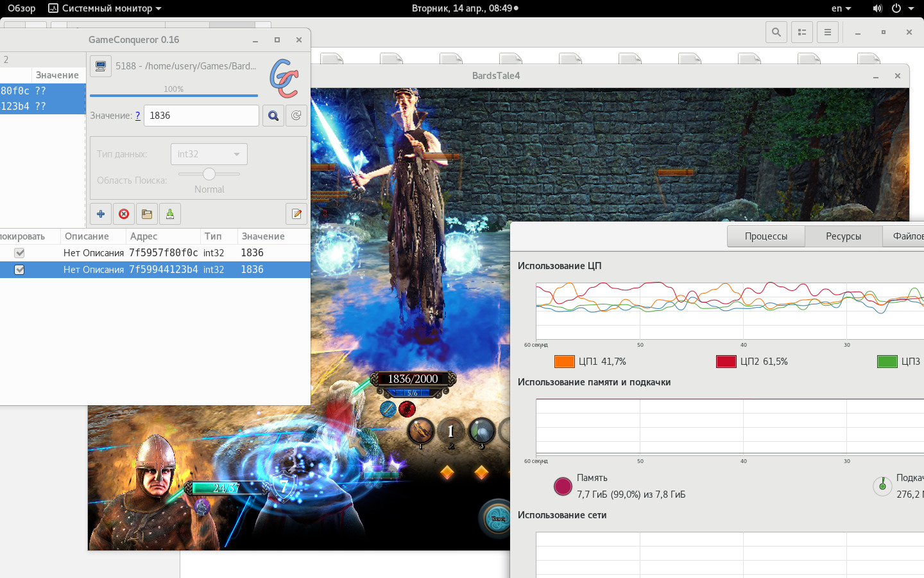Screen dimensions: 924x578
Task: Open clock and calendar at top bar
Action: pos(465,8)
